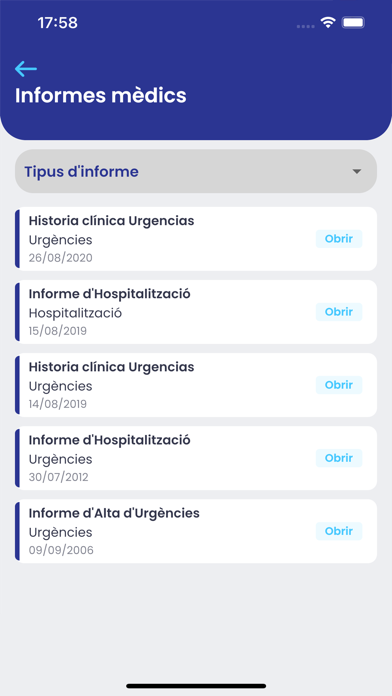Open the Tipus d'informe filter field

[x=196, y=171]
